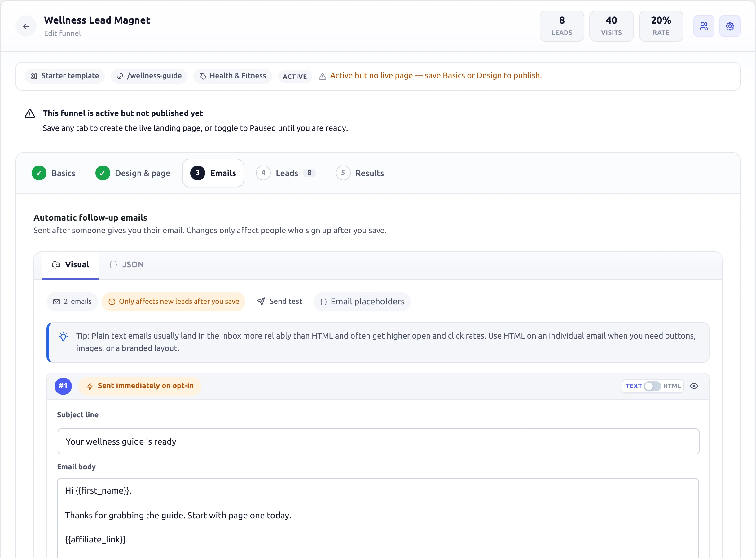The height and width of the screenshot is (558, 756).
Task: Click the 2 emails chip
Action: (72, 301)
